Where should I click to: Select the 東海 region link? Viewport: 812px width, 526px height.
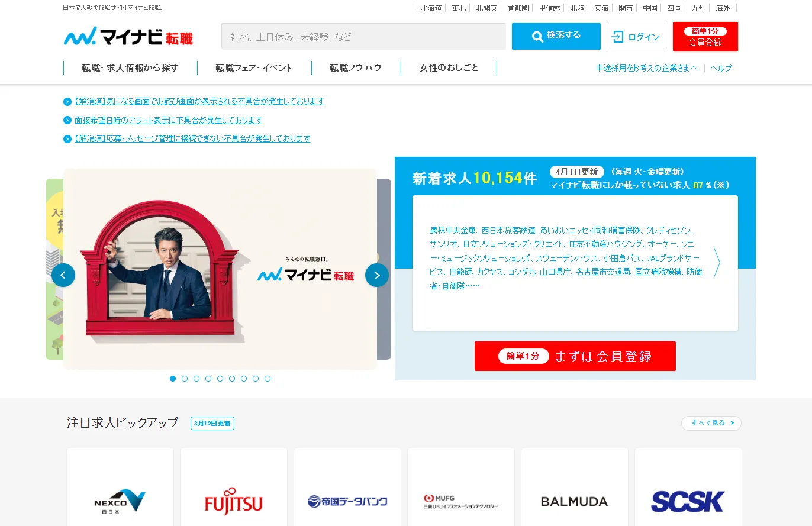(601, 8)
